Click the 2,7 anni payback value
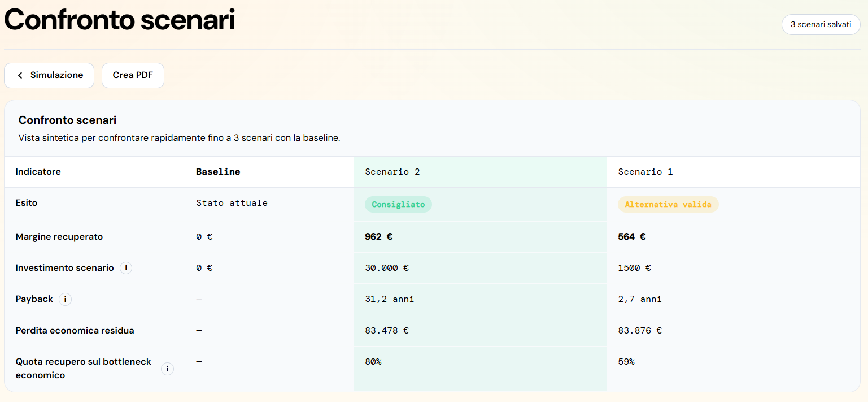The height and width of the screenshot is (402, 868). pyautogui.click(x=640, y=299)
